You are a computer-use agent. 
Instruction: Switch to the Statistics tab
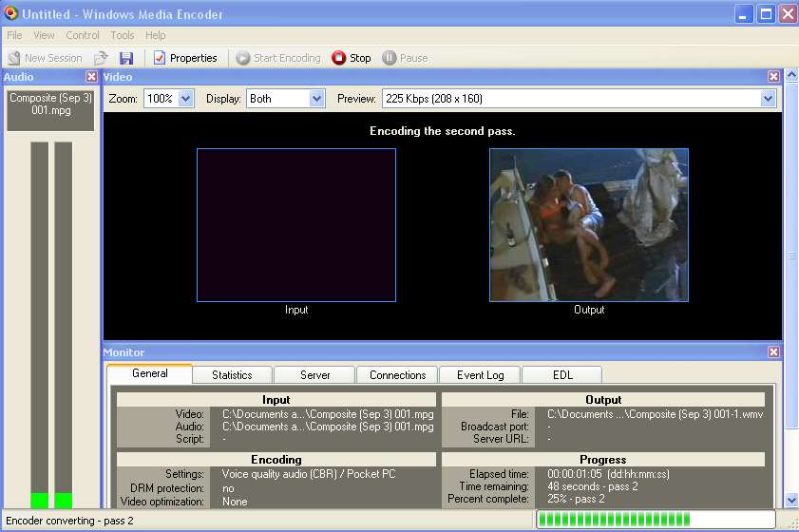tap(232, 375)
